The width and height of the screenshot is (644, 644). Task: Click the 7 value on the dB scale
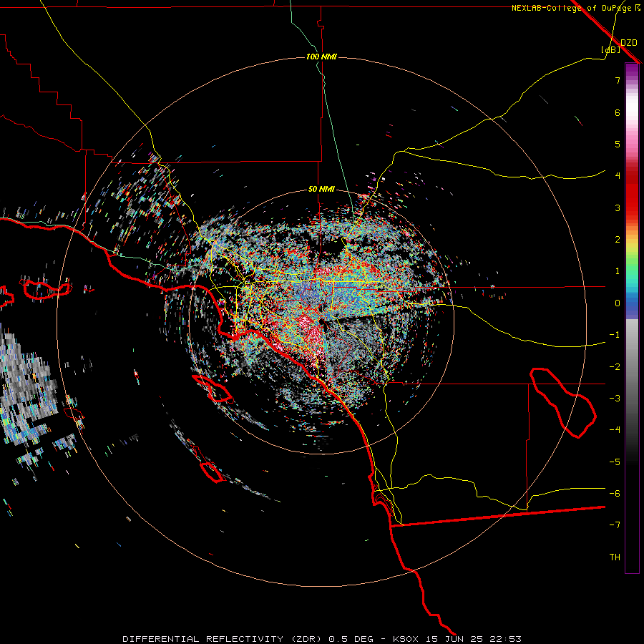(x=618, y=80)
